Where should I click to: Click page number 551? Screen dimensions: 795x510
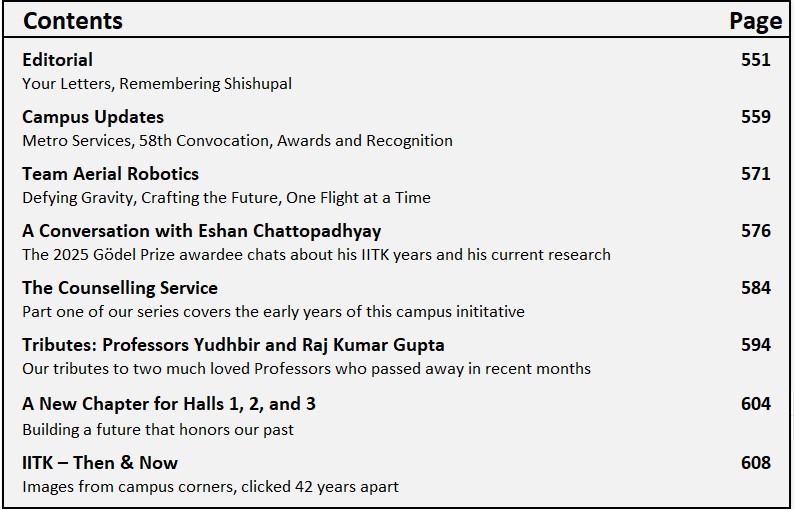(755, 60)
